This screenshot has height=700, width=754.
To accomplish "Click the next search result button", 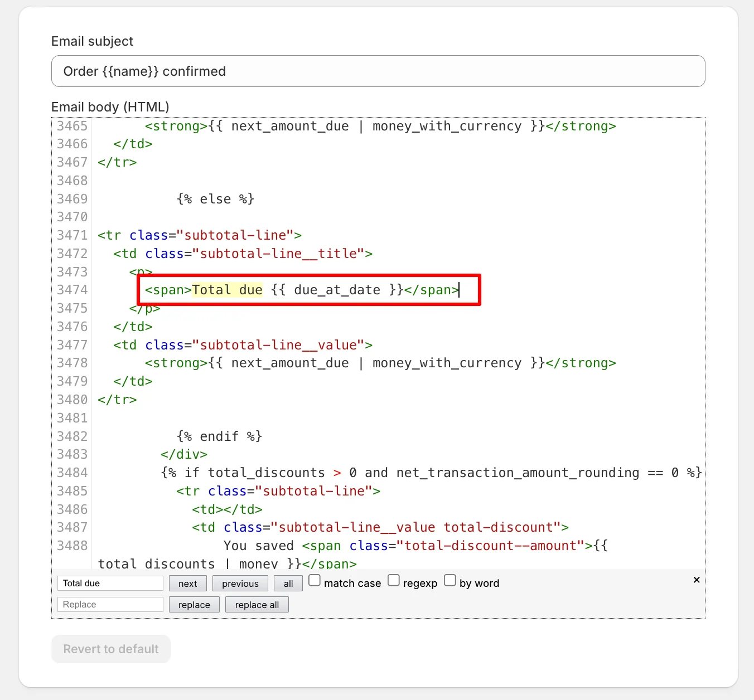I will [x=188, y=584].
